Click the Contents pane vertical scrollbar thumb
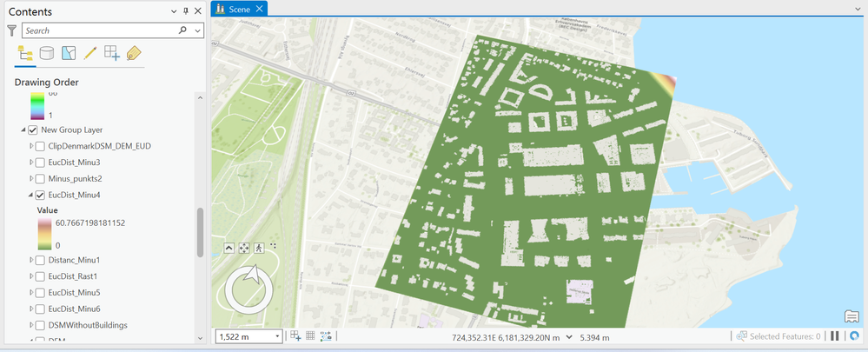Viewport: 868px width, 352px height. click(201, 232)
